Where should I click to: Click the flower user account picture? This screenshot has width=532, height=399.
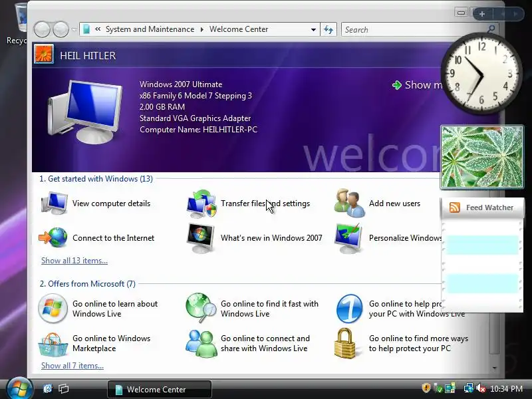(44, 54)
